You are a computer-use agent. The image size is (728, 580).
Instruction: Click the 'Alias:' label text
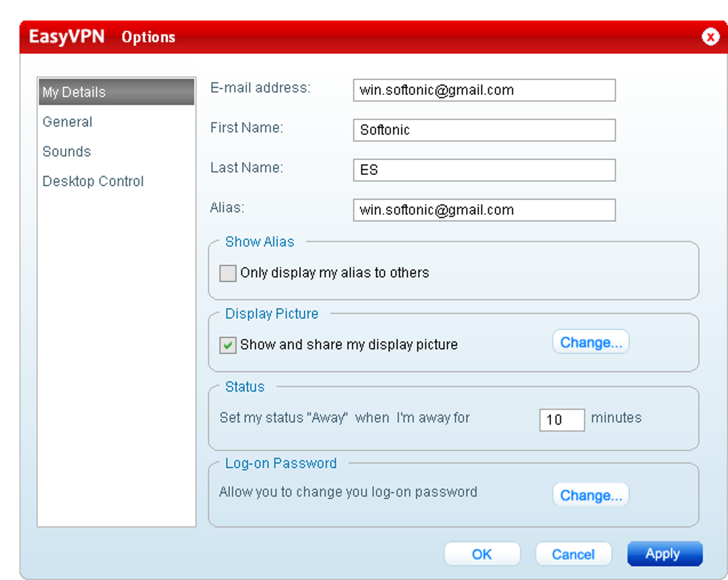coord(227,208)
